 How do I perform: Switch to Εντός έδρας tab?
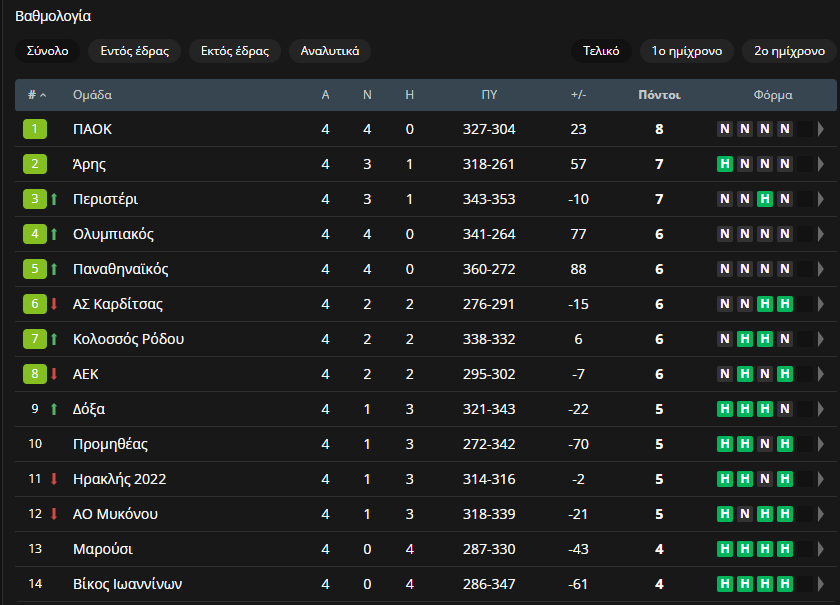click(x=134, y=51)
